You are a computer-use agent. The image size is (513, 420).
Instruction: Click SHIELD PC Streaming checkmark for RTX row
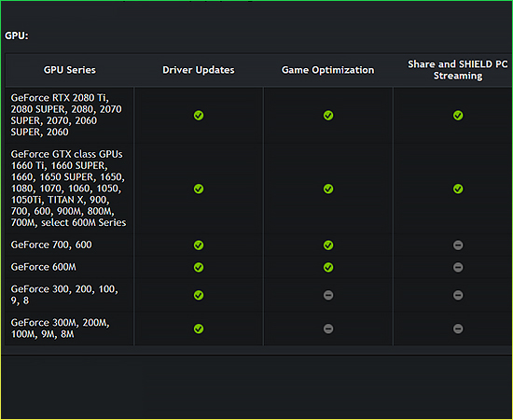click(x=458, y=115)
